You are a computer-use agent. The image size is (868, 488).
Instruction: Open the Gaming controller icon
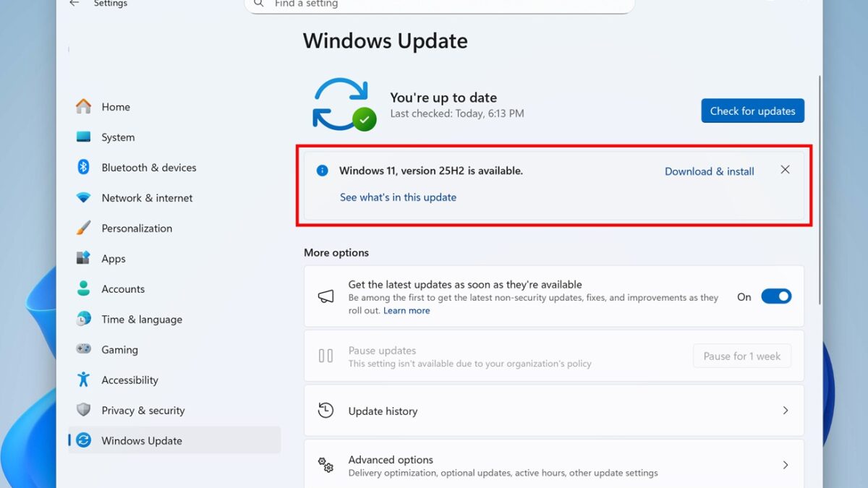84,350
